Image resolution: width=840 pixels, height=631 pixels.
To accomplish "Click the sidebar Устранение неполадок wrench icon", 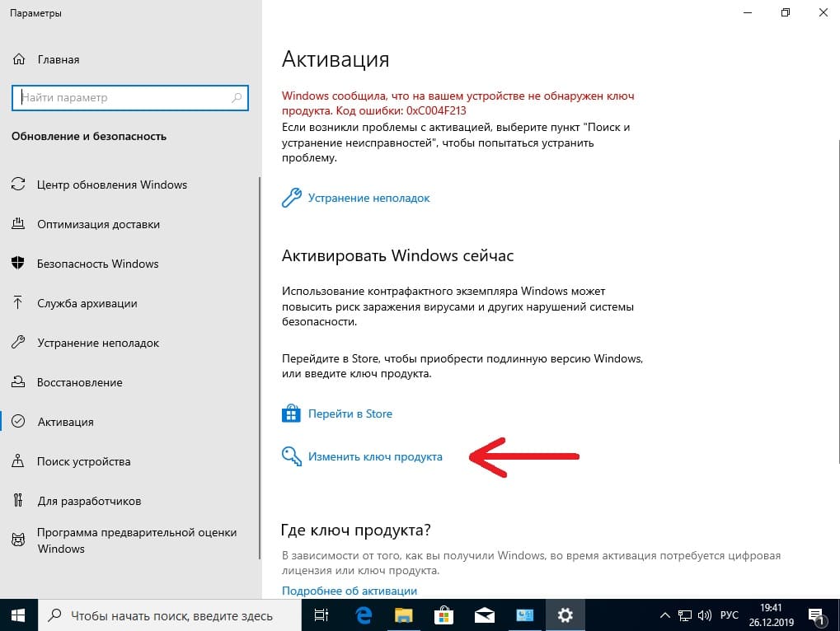I will (18, 342).
